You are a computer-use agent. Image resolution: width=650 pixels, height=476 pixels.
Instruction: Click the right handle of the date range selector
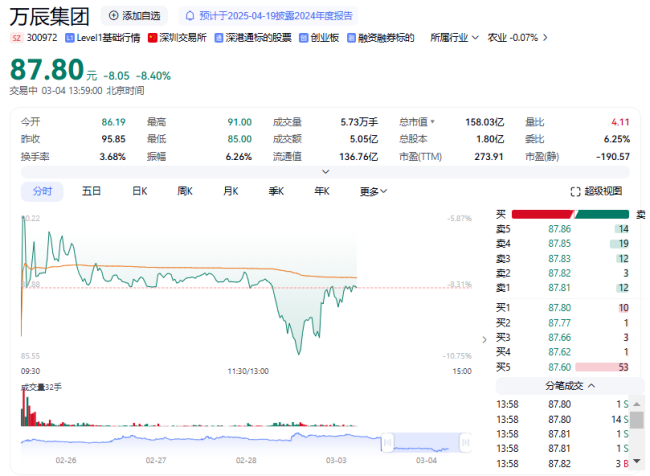point(466,442)
